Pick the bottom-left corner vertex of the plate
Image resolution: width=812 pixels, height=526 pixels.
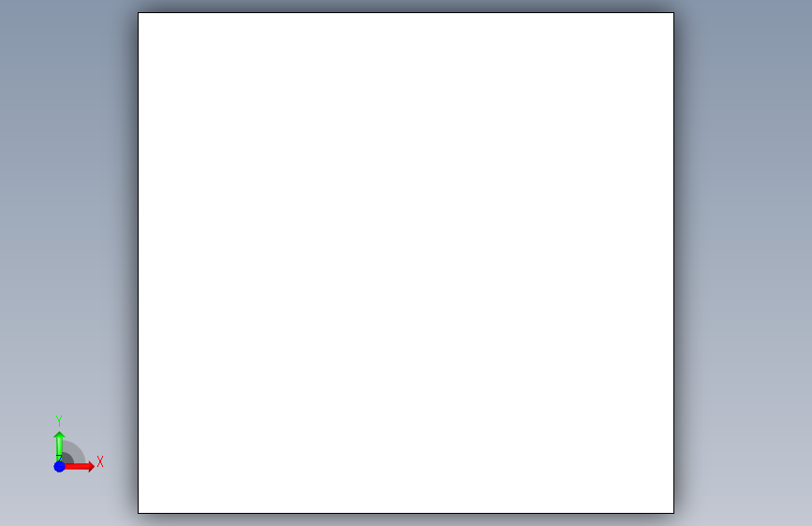139,513
